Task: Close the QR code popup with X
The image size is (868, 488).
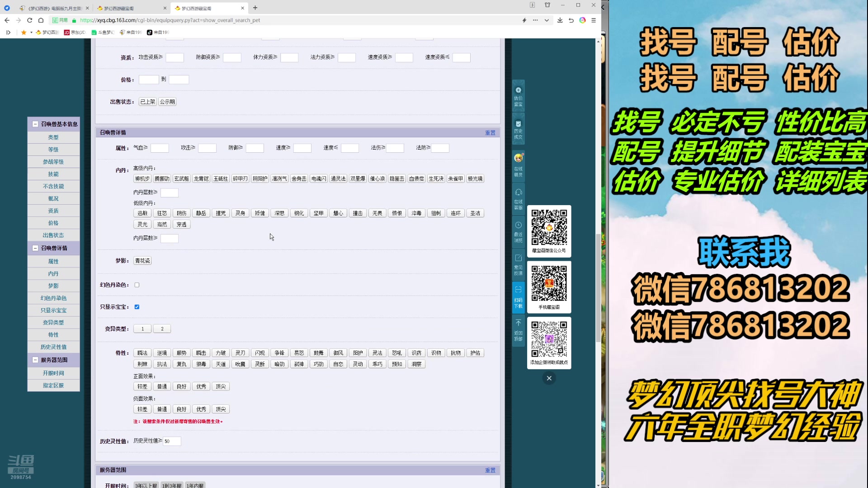Action: (549, 378)
